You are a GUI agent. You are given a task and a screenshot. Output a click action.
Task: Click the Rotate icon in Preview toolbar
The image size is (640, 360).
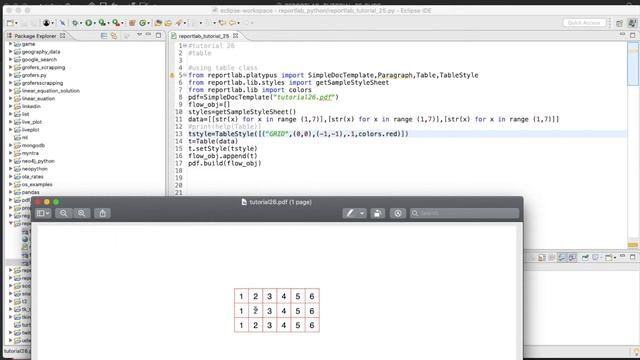[x=378, y=213]
